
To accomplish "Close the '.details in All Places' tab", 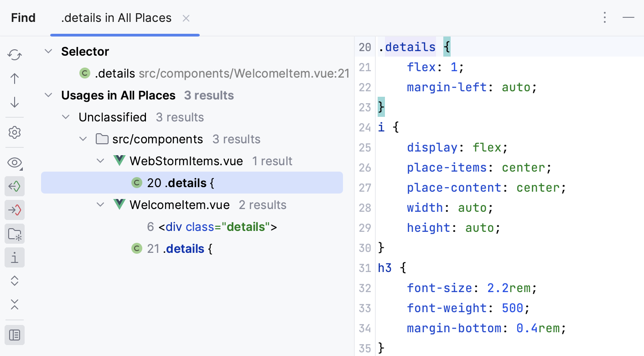I will coord(186,18).
